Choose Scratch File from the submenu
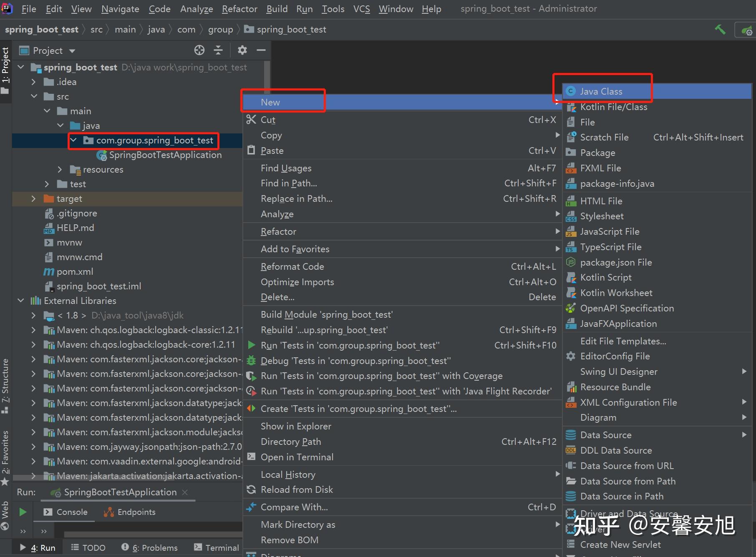 click(605, 137)
